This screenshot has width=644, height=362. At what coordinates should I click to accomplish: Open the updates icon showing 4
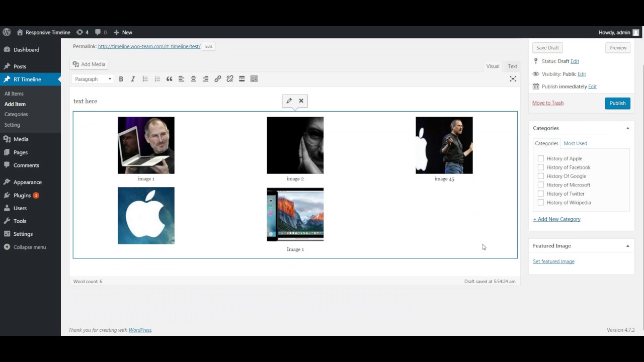click(82, 32)
